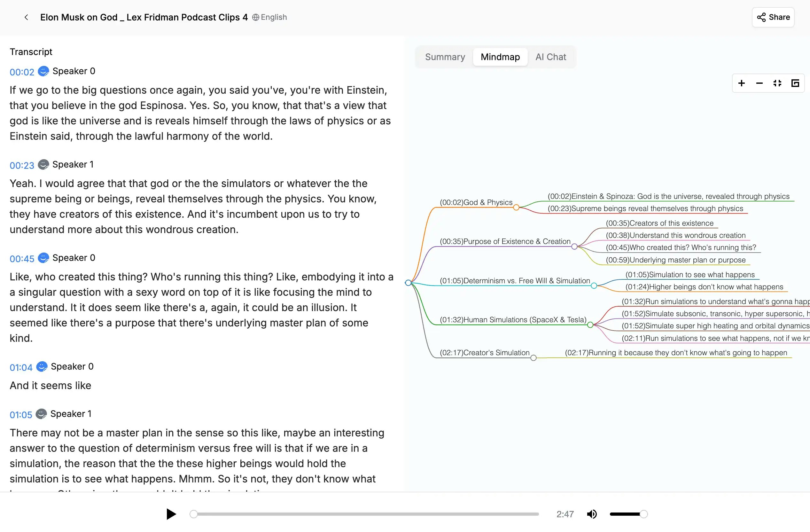Click Speaker 0 avatar at 00:02
This screenshot has height=532, width=810.
[x=43, y=71]
